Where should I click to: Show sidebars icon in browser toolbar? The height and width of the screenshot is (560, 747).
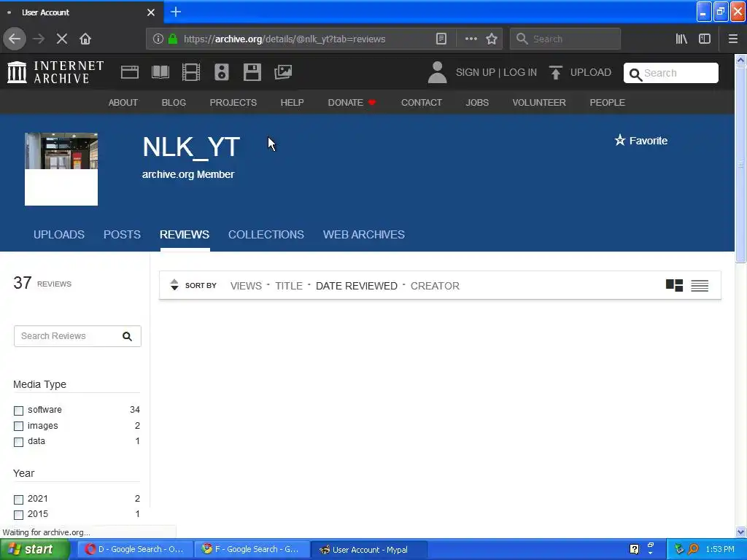pyautogui.click(x=705, y=39)
